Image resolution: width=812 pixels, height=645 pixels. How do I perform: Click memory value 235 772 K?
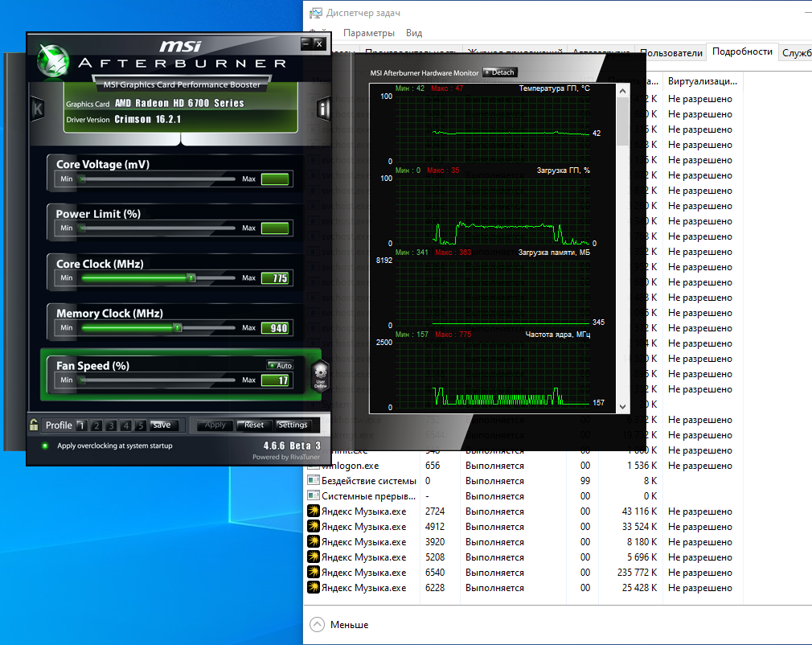point(637,572)
